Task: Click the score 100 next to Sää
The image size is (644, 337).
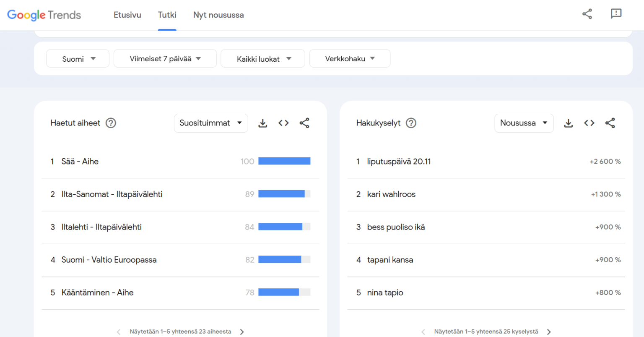Action: (247, 162)
